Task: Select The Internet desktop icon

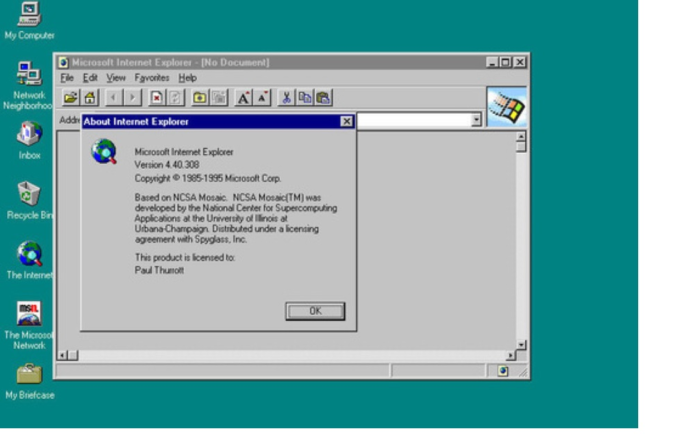Action: tap(29, 260)
